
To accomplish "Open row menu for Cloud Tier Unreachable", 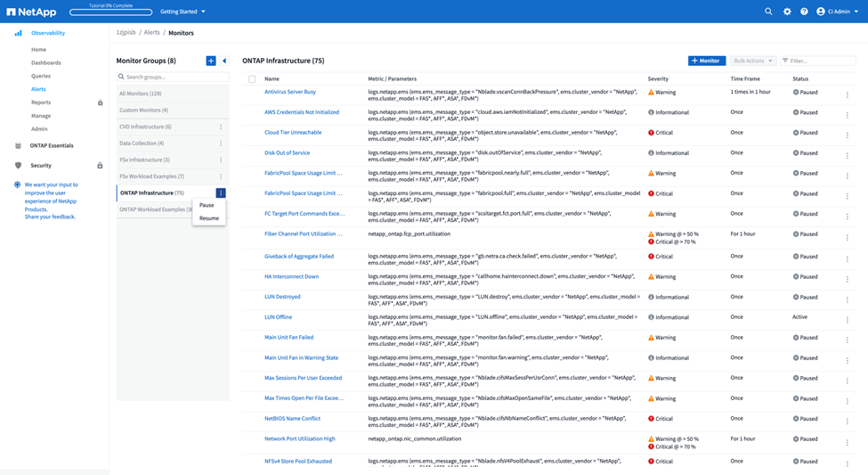I will pos(847,135).
